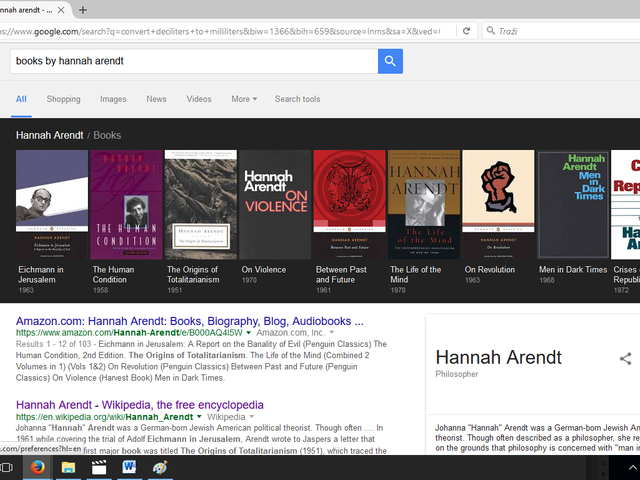Screen dimensions: 640x480
Task: Open the Hannah Arendt Wikipedia result
Action: (x=140, y=405)
